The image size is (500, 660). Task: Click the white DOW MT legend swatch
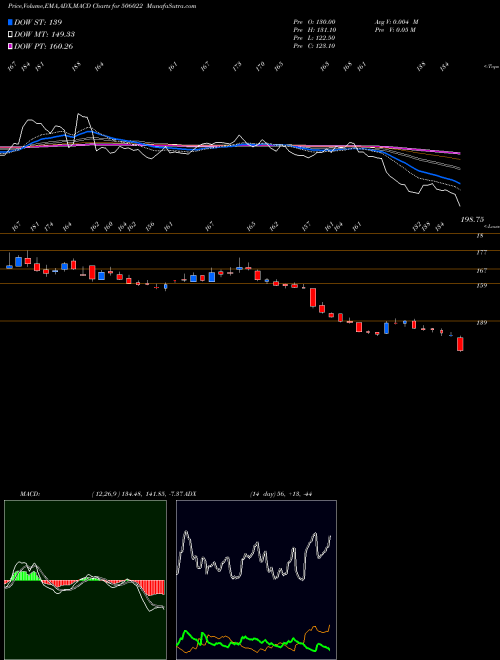point(10,34)
